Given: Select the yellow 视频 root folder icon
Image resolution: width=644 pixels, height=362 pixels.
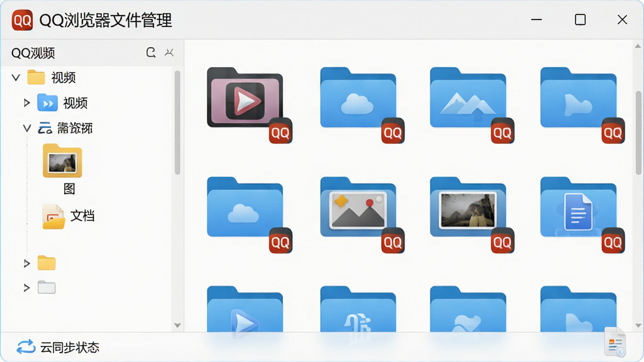Looking at the screenshot, I should point(36,77).
